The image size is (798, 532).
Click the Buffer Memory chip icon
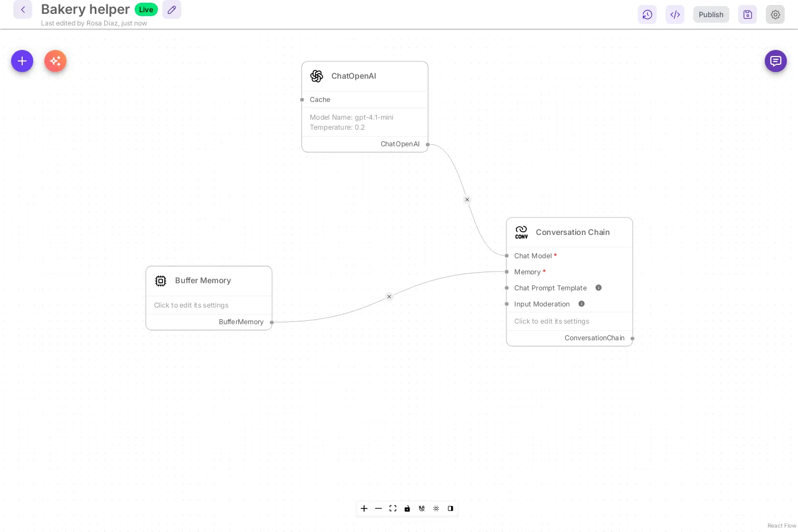tap(161, 281)
